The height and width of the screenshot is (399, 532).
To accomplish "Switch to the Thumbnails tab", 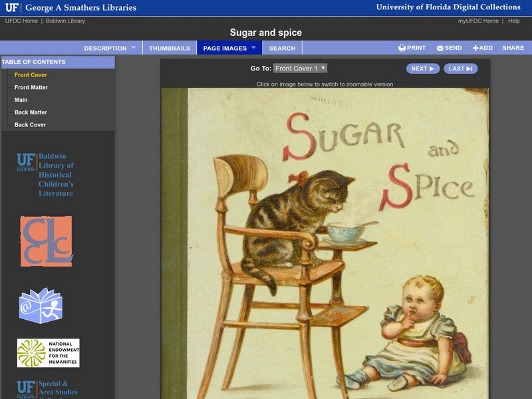I will (170, 48).
